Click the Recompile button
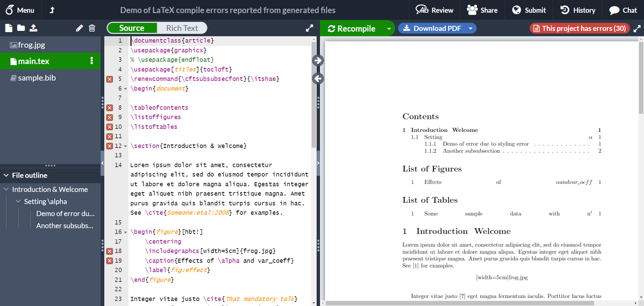Image resolution: width=644 pixels, height=306 pixels. pos(352,29)
